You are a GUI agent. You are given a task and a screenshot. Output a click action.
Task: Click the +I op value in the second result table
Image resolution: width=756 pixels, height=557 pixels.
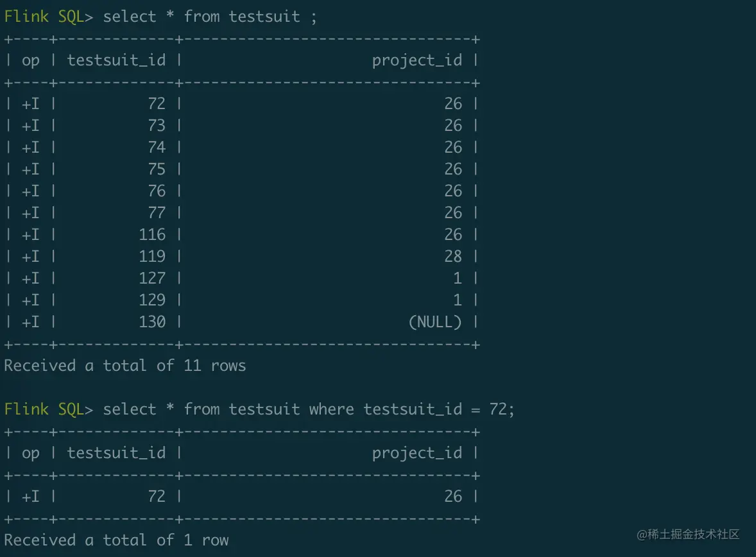[x=31, y=497]
